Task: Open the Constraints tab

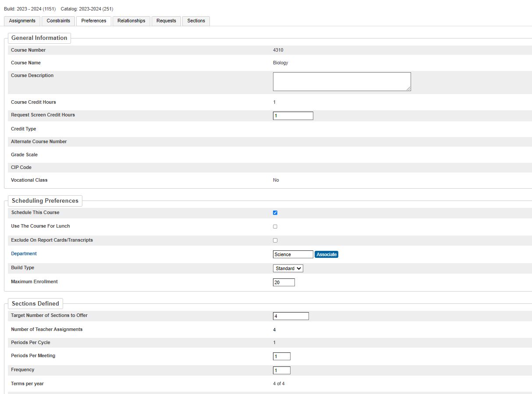Action: pos(58,21)
